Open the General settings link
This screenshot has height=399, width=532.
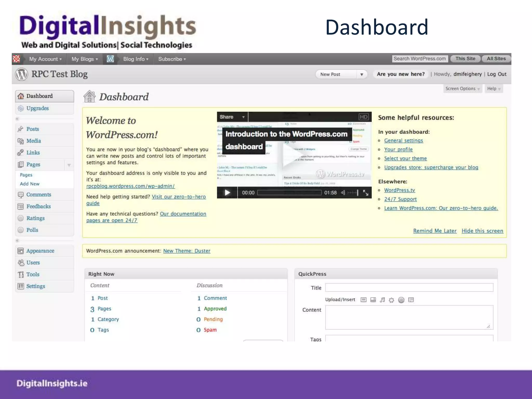click(x=403, y=141)
